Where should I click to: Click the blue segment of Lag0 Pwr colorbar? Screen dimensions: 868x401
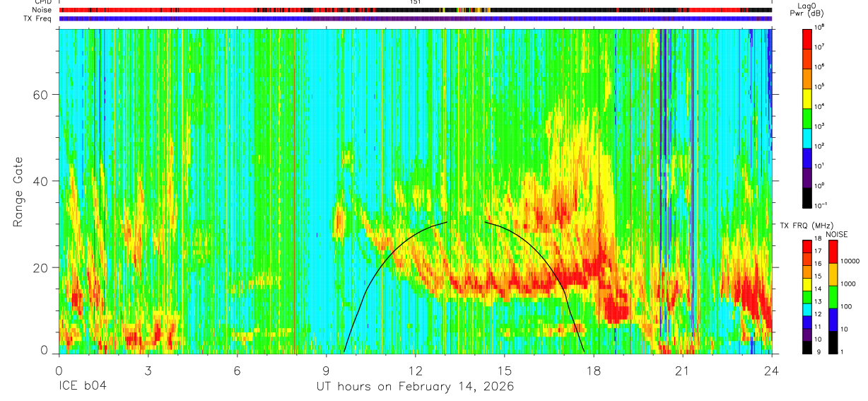[807, 159]
